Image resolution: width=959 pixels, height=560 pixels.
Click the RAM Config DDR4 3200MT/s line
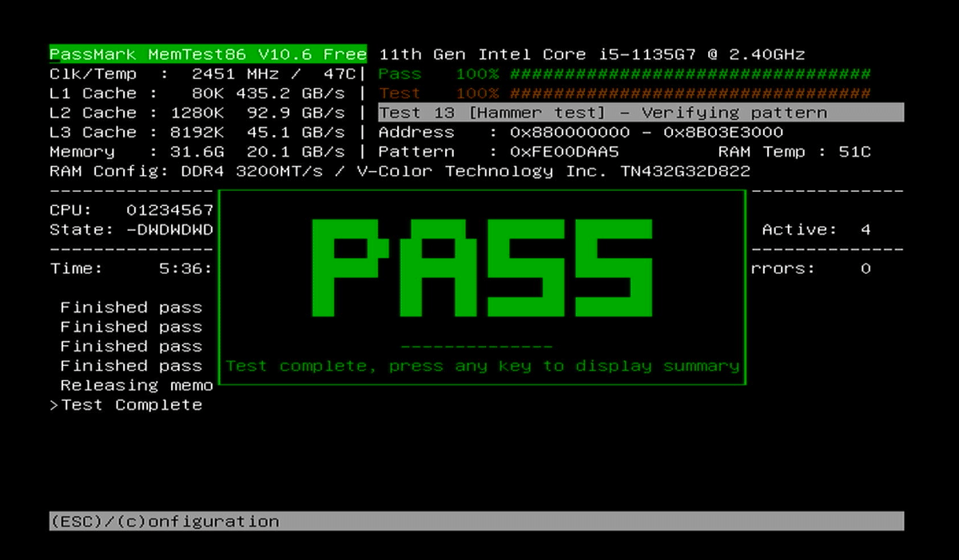400,172
